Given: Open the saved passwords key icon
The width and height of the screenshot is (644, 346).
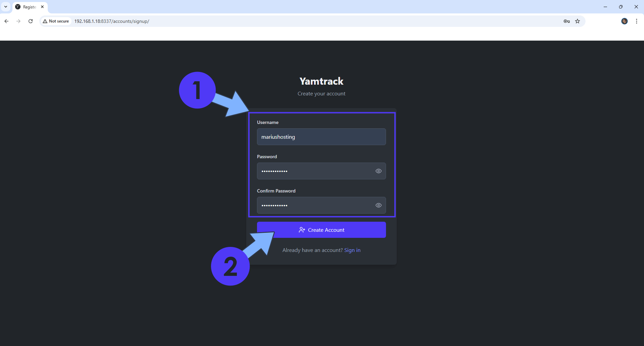Looking at the screenshot, I should (567, 21).
